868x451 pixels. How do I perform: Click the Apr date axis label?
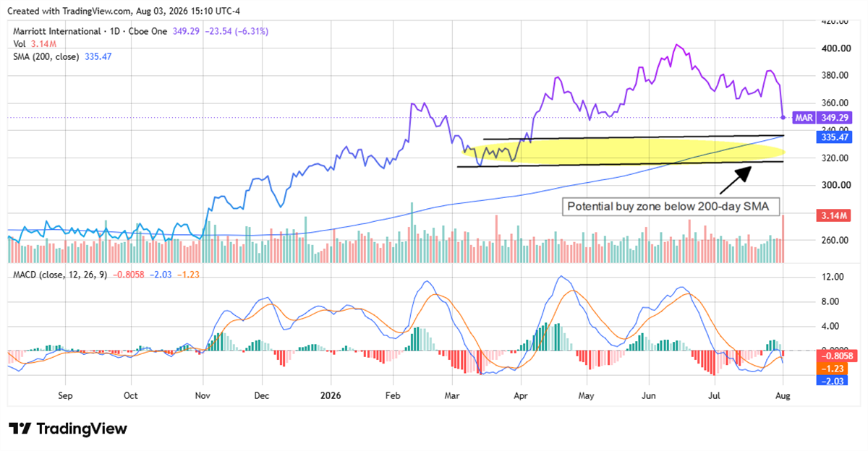point(519,396)
